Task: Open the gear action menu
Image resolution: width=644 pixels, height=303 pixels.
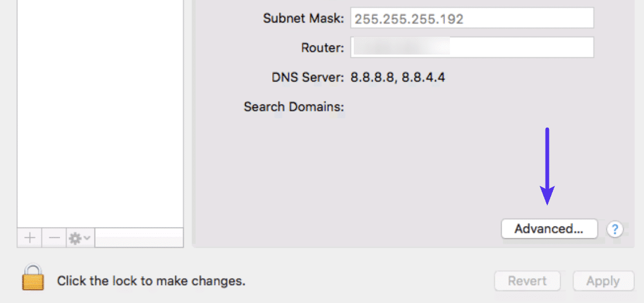Action: tap(80, 238)
